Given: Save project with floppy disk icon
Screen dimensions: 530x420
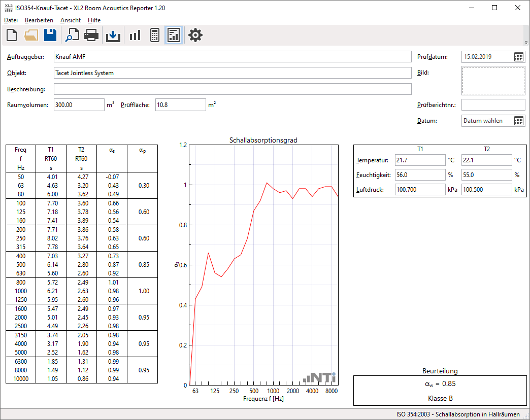Looking at the screenshot, I should (50, 35).
